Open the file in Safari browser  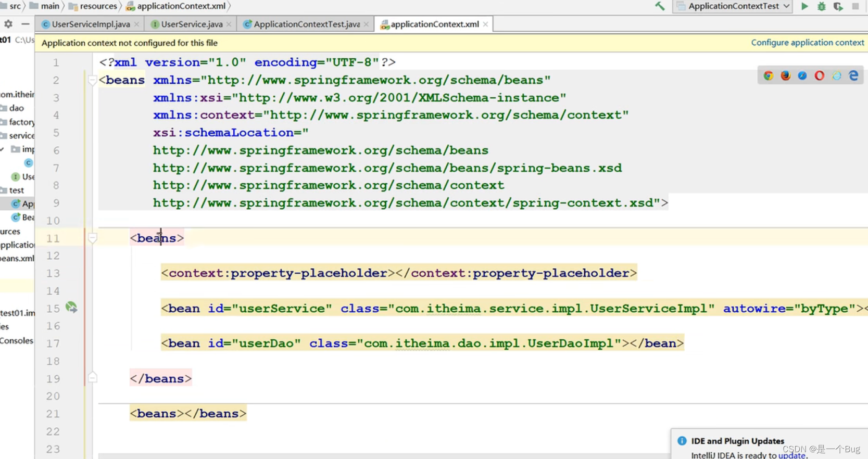pos(802,75)
